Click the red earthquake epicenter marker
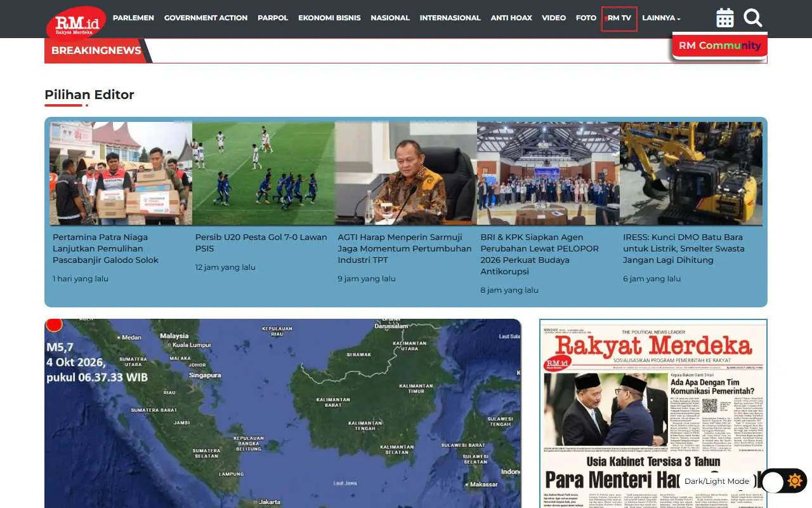The image size is (812, 508). pos(54,324)
